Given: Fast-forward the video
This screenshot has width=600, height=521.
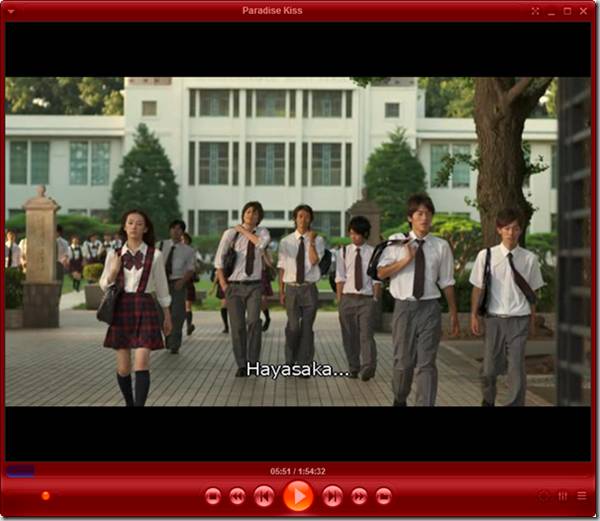Looking at the screenshot, I should pyautogui.click(x=359, y=497).
